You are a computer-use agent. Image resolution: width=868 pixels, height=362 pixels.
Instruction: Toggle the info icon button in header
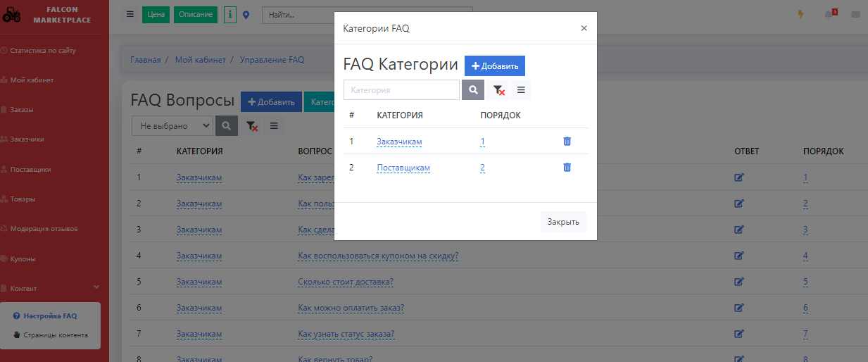(x=230, y=15)
